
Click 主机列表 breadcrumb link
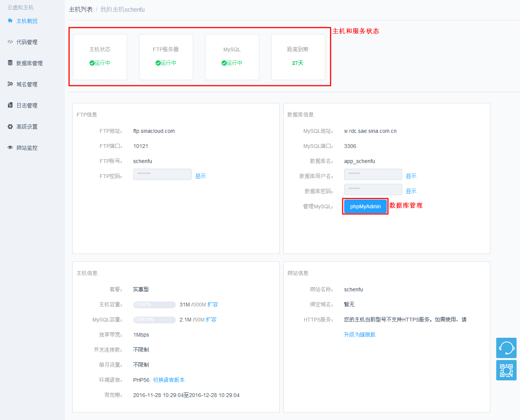pyautogui.click(x=81, y=9)
